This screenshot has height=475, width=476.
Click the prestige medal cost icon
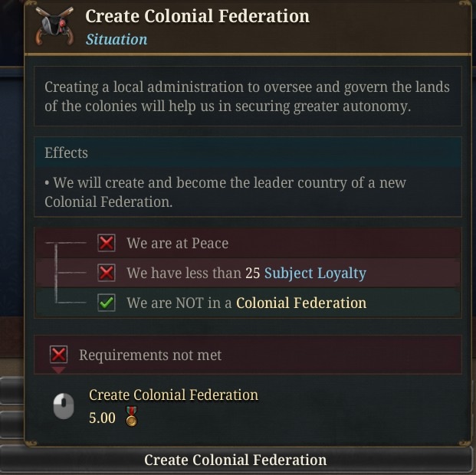click(x=131, y=417)
